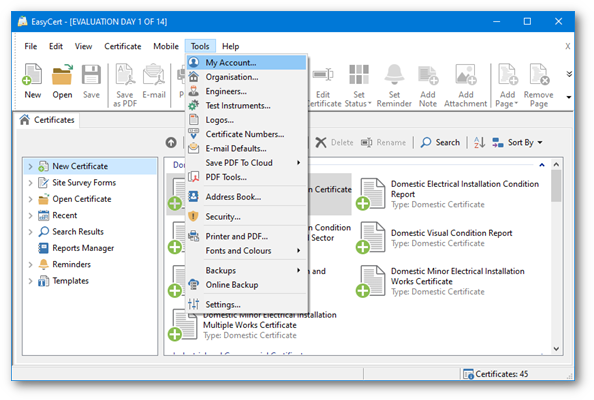594x400 pixels.
Task: Select Open Certificate tree item
Action: (x=75, y=199)
